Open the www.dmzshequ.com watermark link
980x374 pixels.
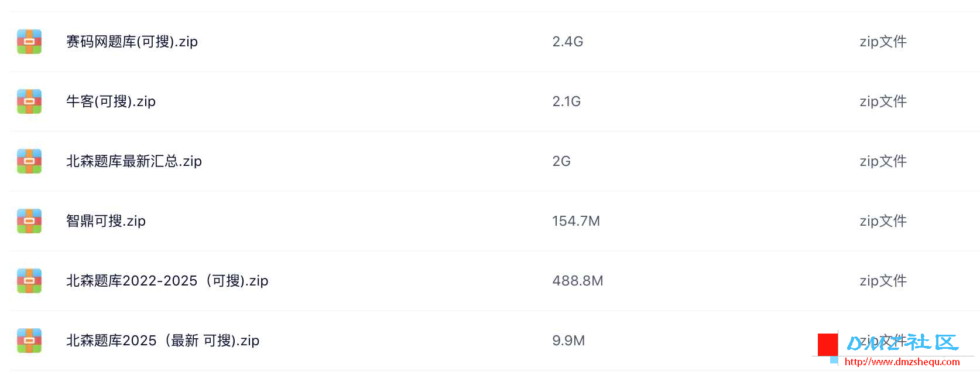click(902, 362)
